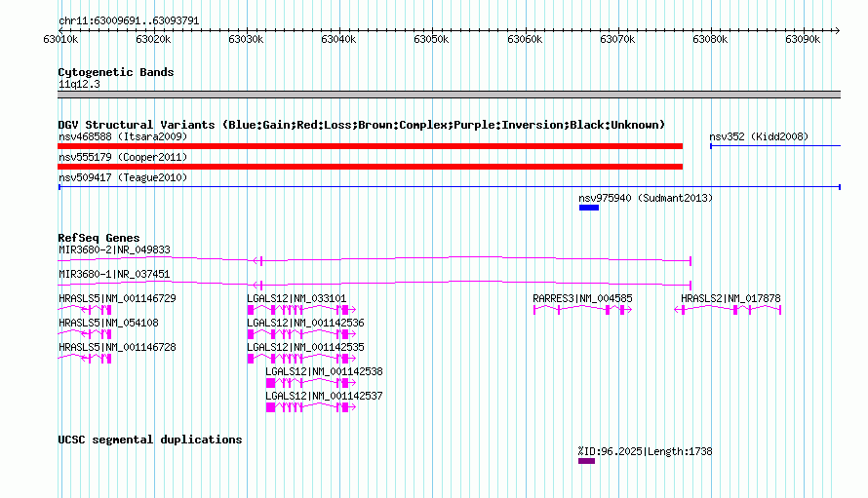Click the chr11:63009691..63093791 coordinate label
Viewport: 868px width, 498px height.
pos(129,20)
